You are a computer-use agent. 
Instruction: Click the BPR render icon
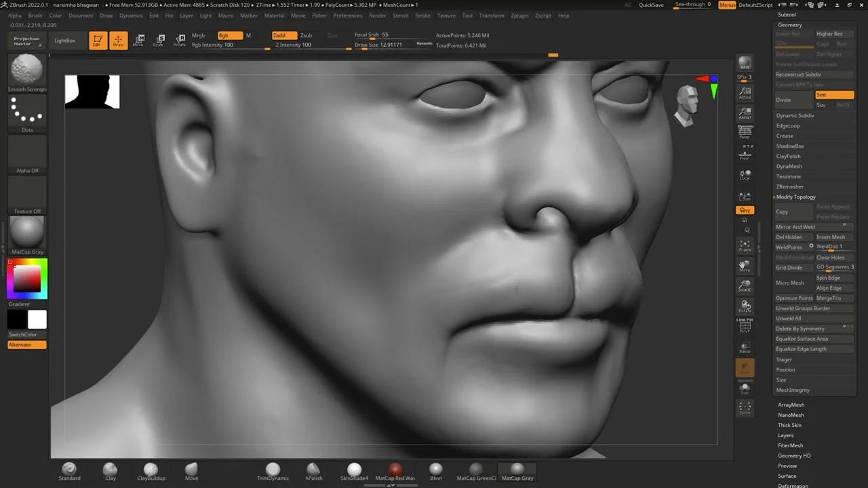tap(745, 62)
